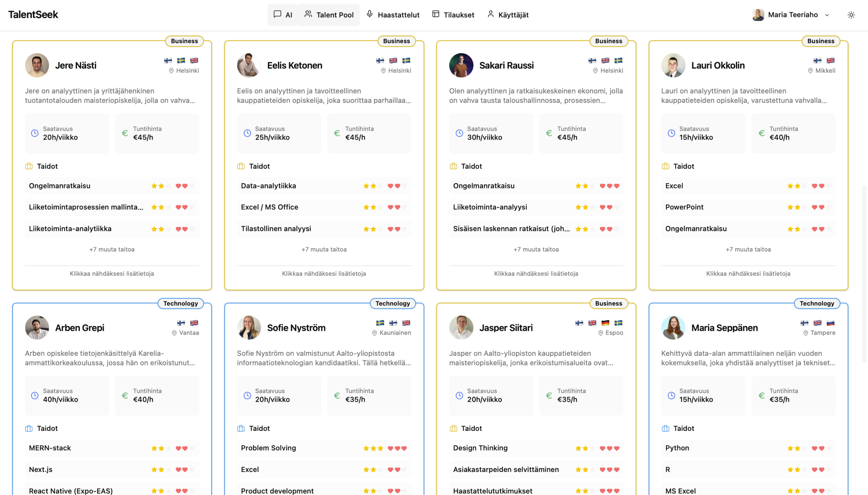Open the AI chat tab
The image size is (868, 495).
(x=283, y=15)
